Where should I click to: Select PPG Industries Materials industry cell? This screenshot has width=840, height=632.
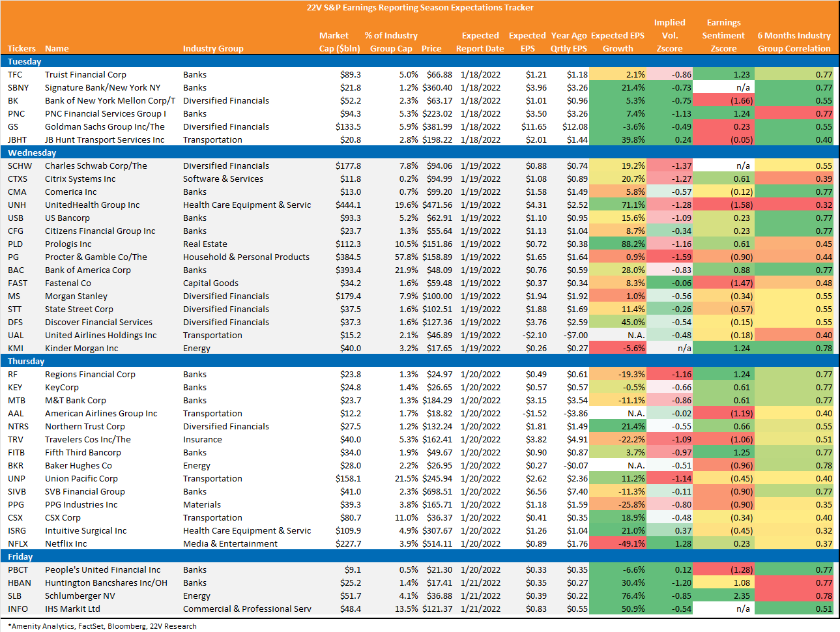pyautogui.click(x=201, y=504)
